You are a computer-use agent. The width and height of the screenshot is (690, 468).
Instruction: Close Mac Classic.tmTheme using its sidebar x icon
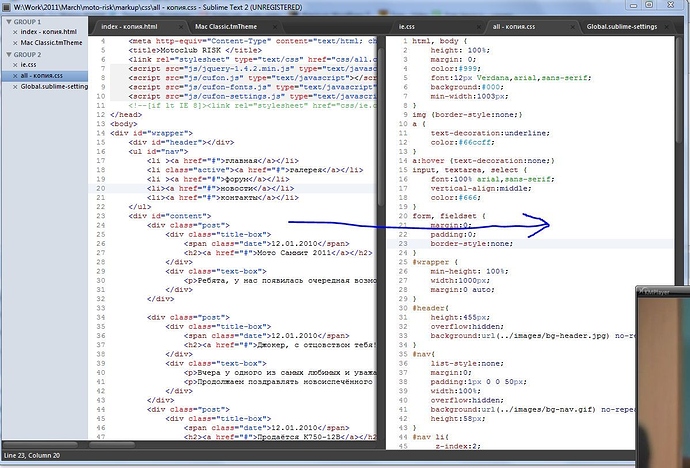tap(14, 43)
